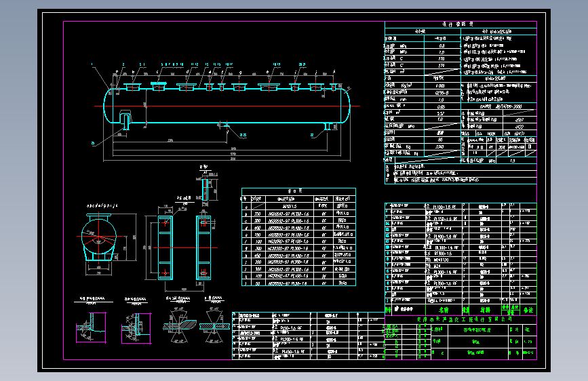The width and height of the screenshot is (588, 381).
Task: Click the horizontal vessel elevation view body
Action: click(227, 106)
